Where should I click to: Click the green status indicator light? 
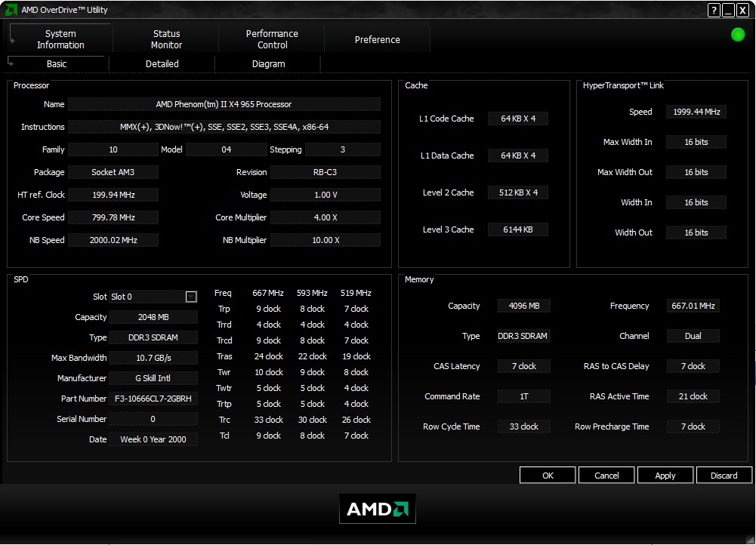738,35
